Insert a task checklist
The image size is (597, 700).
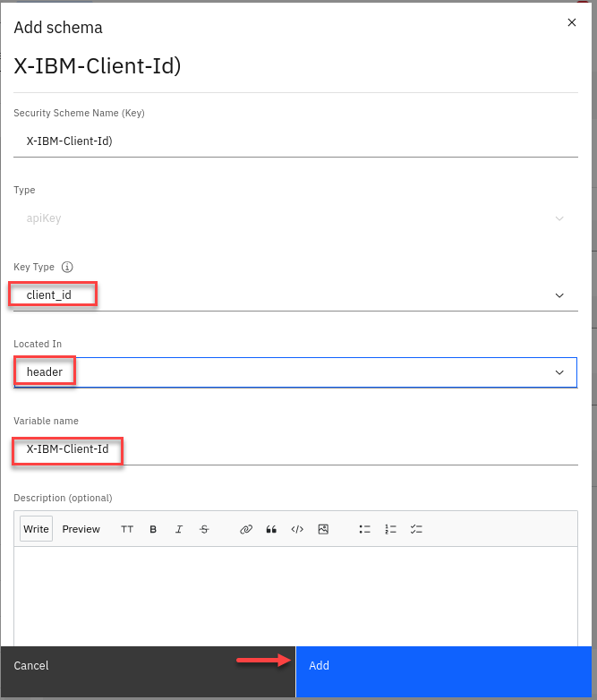416,529
